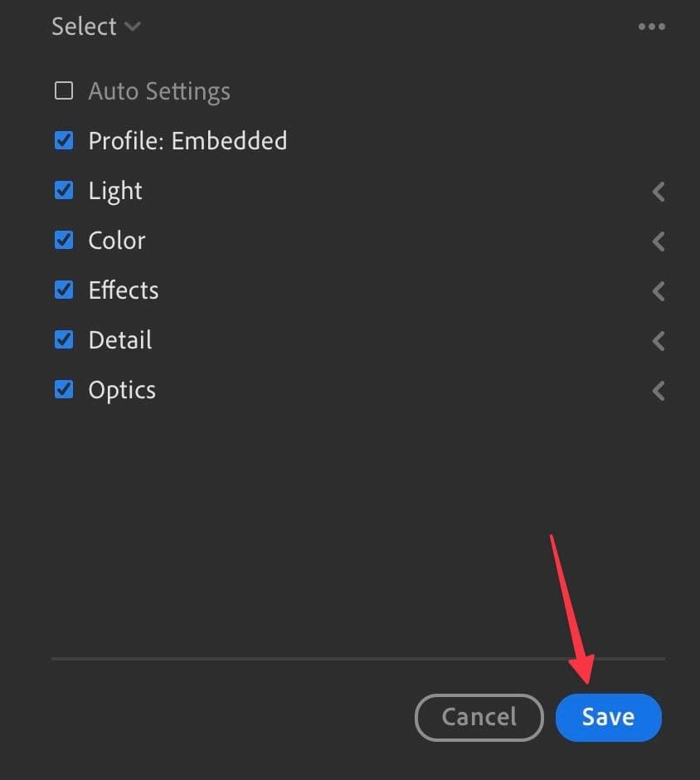Open the Effects section chevron
The height and width of the screenshot is (780, 700).
658,290
